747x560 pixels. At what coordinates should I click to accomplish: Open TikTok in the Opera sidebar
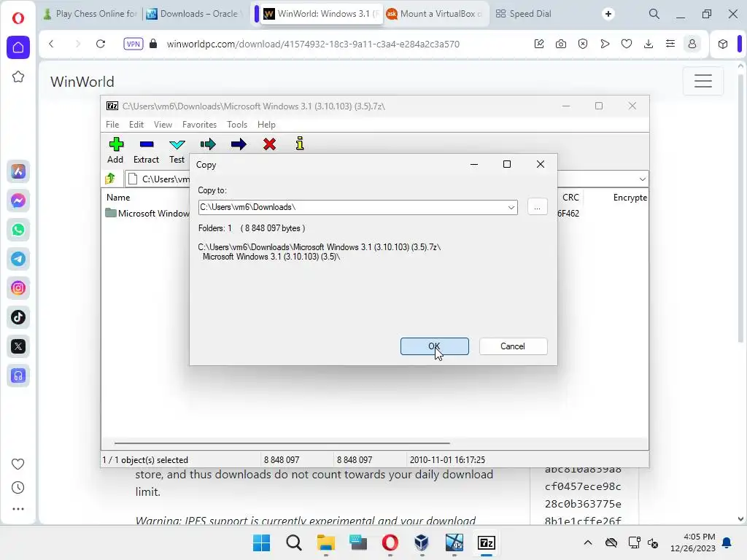pos(18,317)
